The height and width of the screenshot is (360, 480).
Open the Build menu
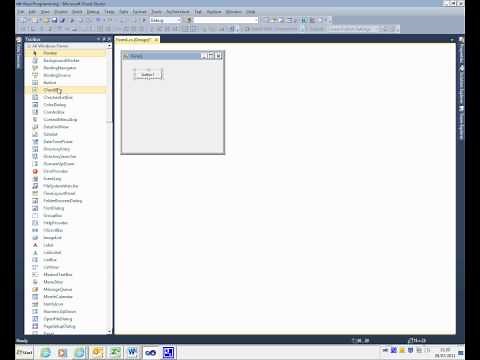tap(77, 12)
